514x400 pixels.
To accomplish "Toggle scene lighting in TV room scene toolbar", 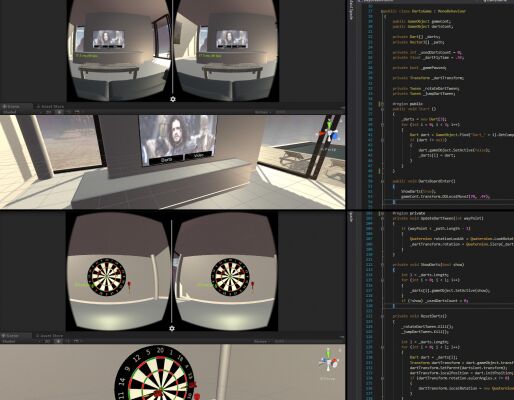I will [59, 112].
